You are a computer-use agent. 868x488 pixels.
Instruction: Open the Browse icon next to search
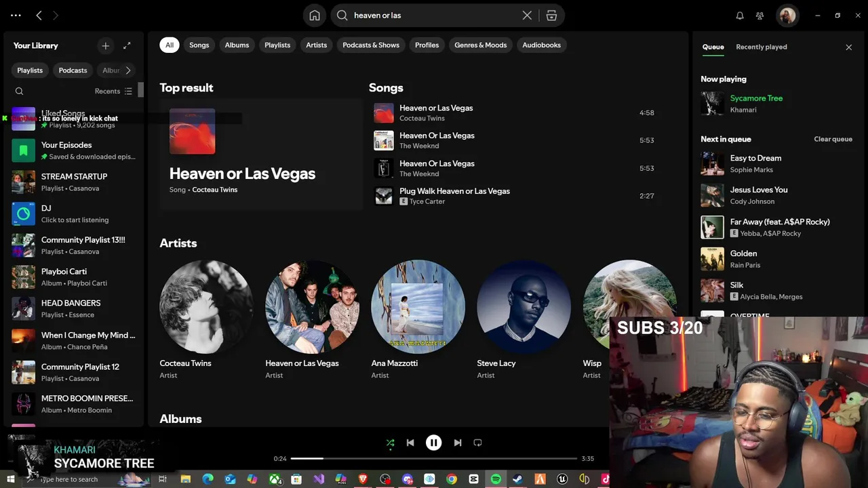click(552, 16)
